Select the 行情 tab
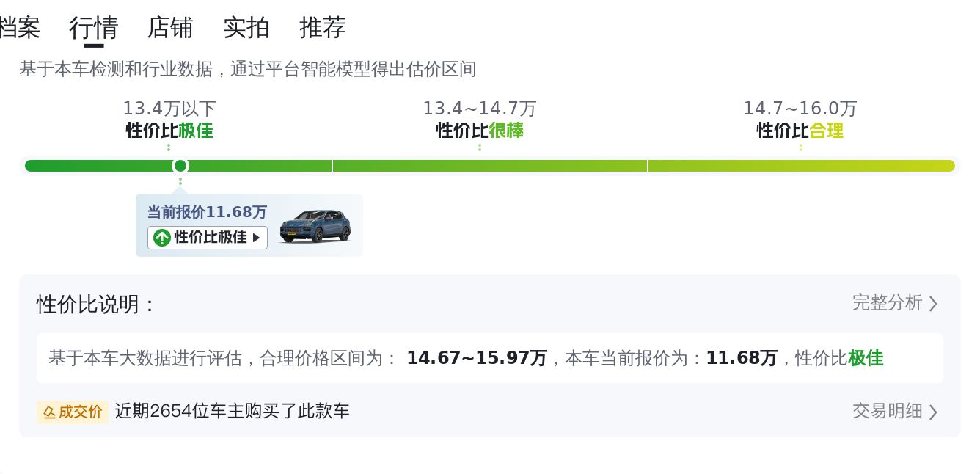The width and height of the screenshot is (980, 474). [94, 28]
